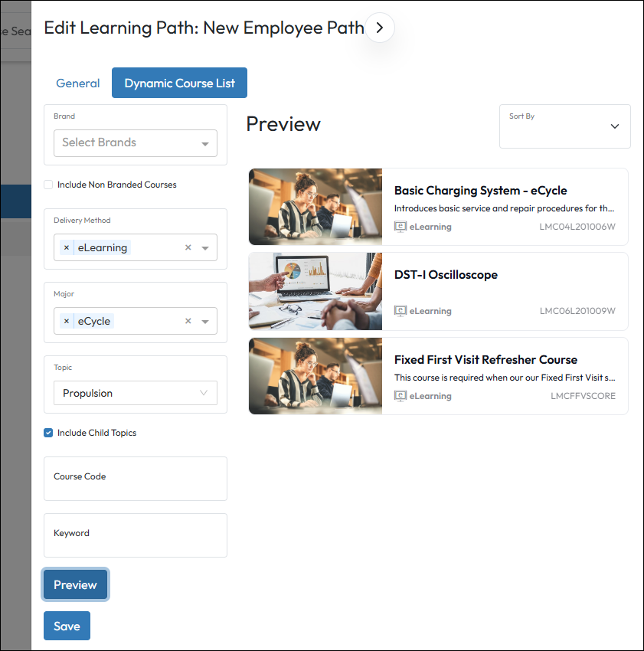Clear all Delivery Method selections
Screen dimensions: 644x651
(188, 247)
